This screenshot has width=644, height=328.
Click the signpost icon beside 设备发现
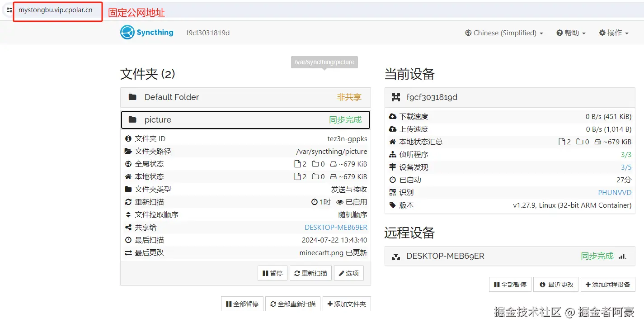[393, 167]
